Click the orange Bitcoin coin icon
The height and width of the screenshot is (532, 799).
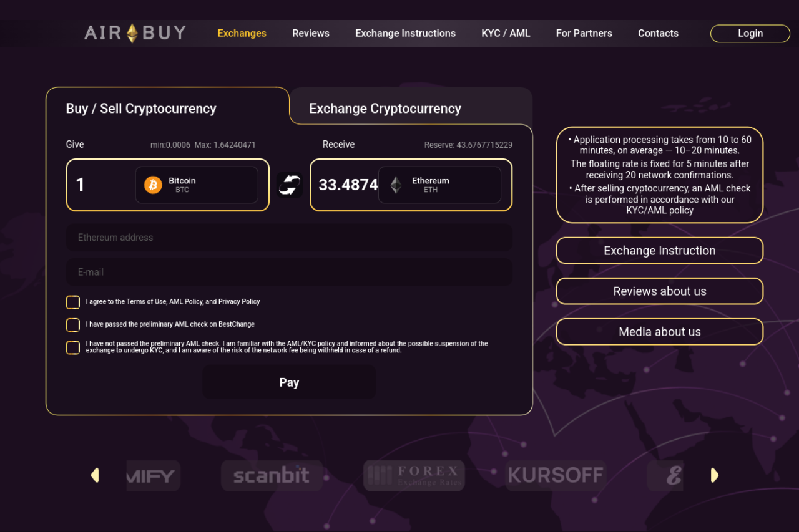tap(153, 185)
